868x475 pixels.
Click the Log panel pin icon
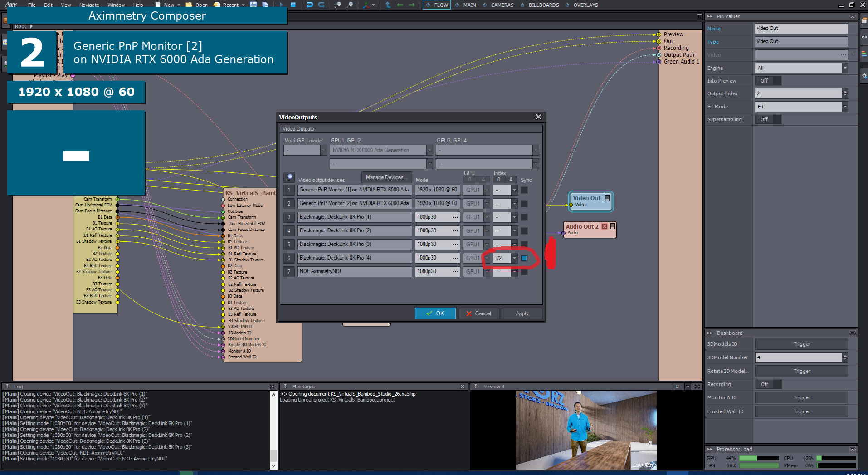point(7,387)
